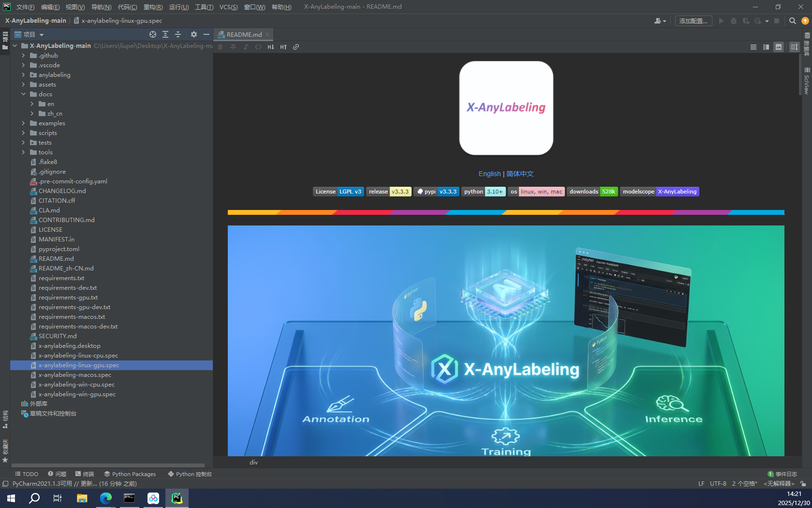This screenshot has width=812, height=508.
Task: Open the 运行(U) menu
Action: [179, 7]
